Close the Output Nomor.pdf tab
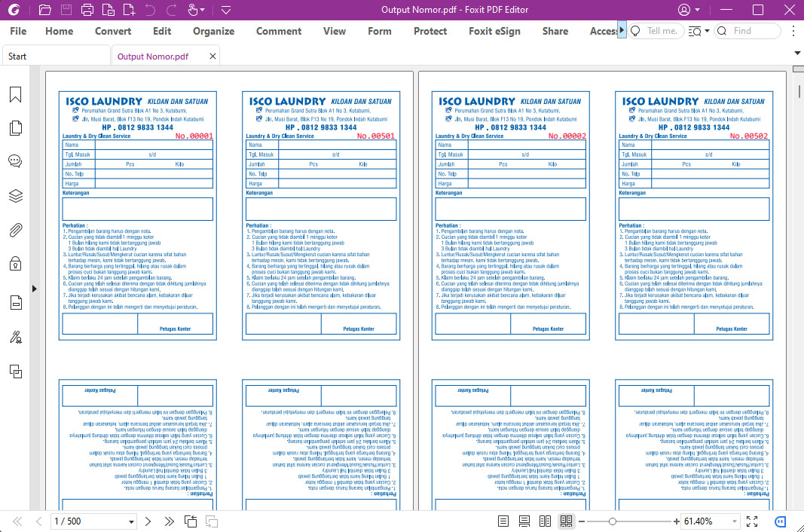 click(x=213, y=57)
